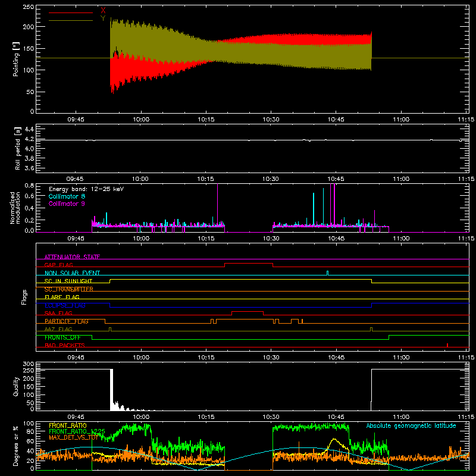Click the Quality axis title
This screenshot has width=476, height=476.
16,386
